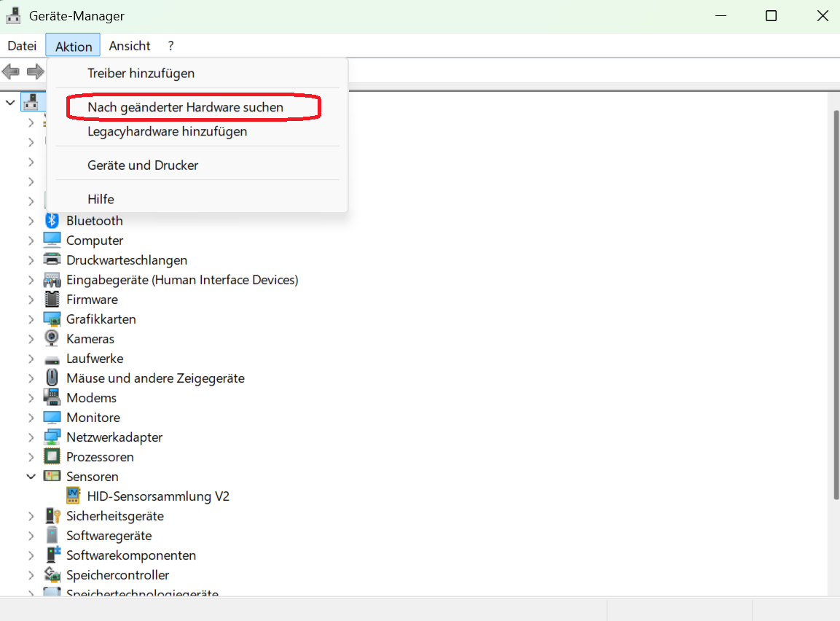Click the Prozessoren icon
Image resolution: width=840 pixels, height=621 pixels.
point(52,456)
